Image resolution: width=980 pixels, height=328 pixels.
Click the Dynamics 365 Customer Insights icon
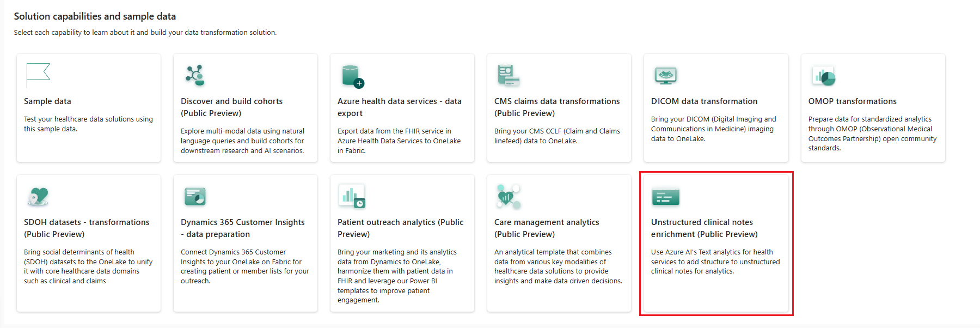point(195,196)
